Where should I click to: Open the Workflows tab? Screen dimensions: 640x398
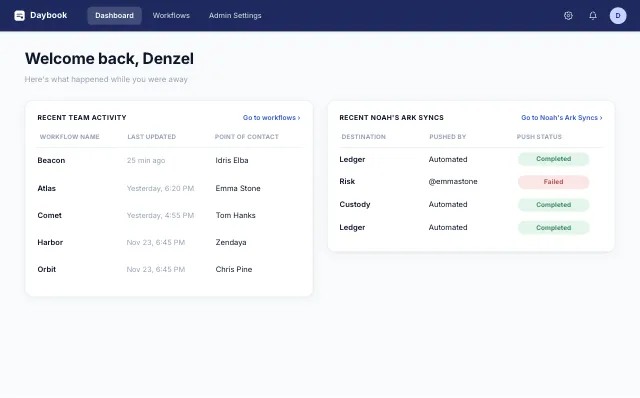pyautogui.click(x=171, y=16)
